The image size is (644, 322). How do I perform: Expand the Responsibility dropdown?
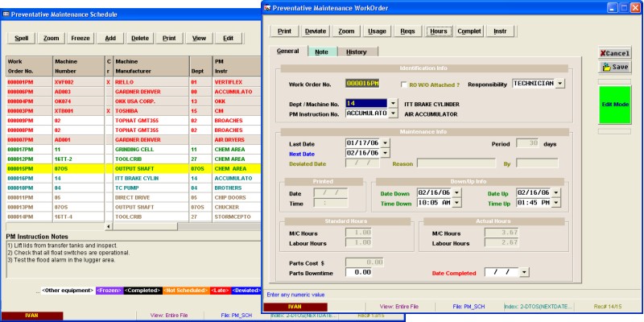click(559, 83)
